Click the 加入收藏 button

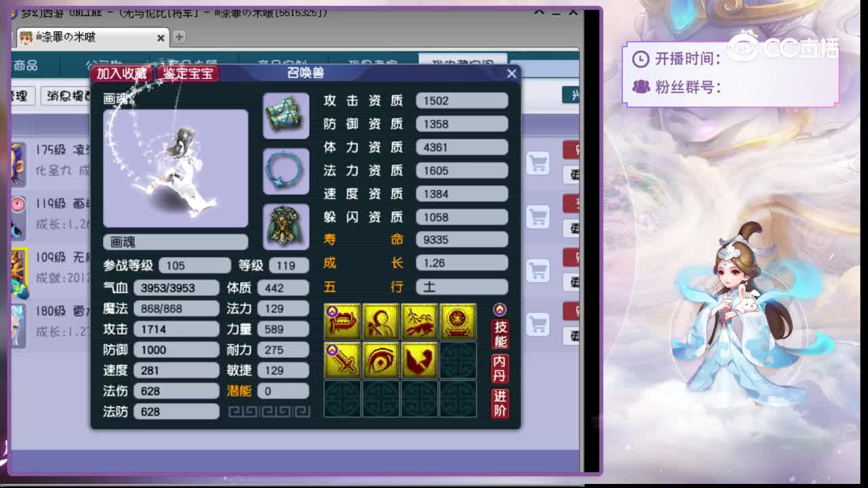(122, 73)
